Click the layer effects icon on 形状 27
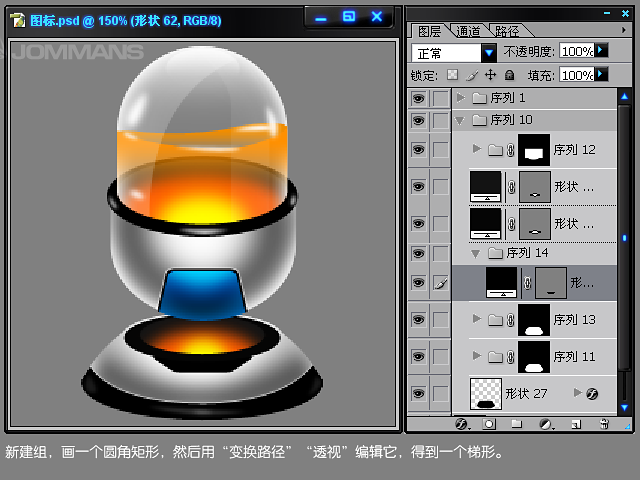Screen dimensions: 640x480 coord(592,393)
